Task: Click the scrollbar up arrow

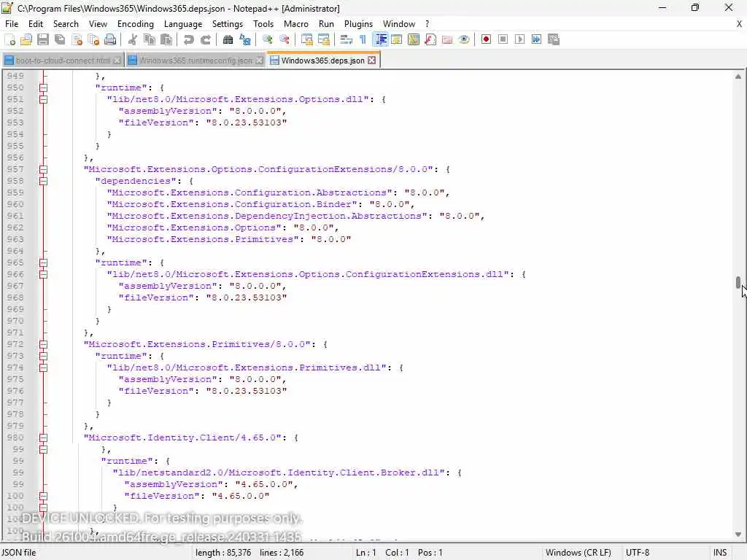Action: coord(738,76)
